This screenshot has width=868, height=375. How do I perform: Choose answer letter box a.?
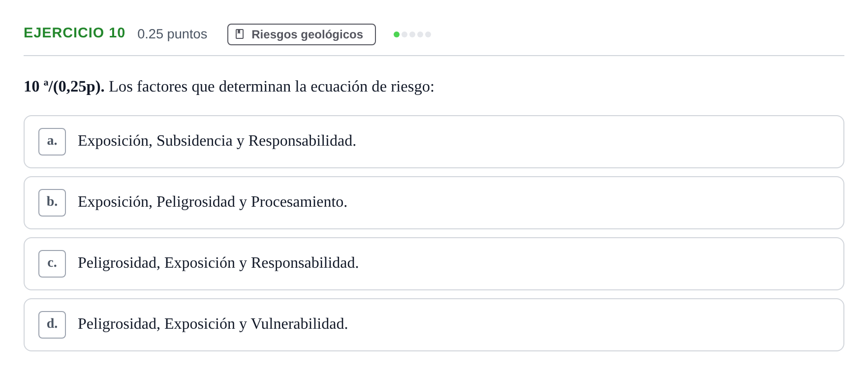(52, 142)
